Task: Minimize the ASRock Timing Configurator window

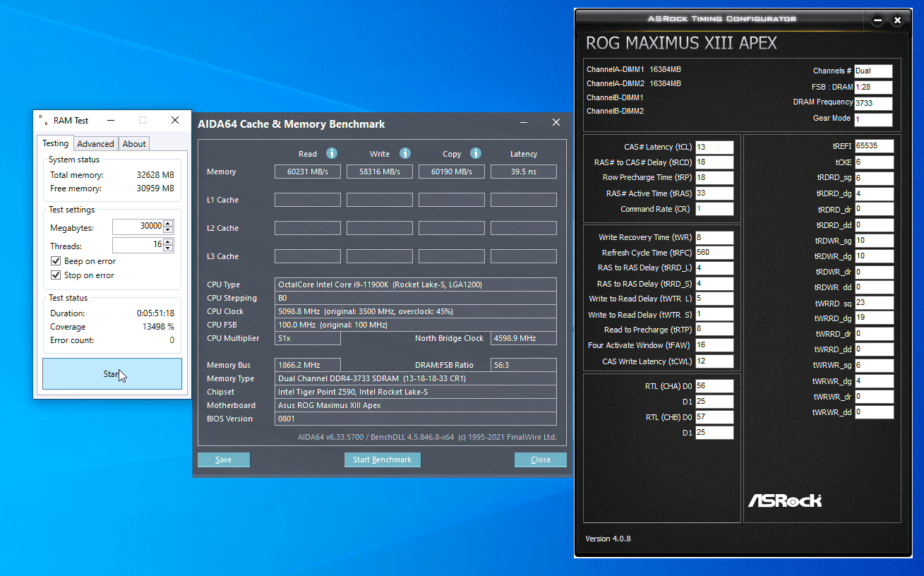Action: click(877, 20)
